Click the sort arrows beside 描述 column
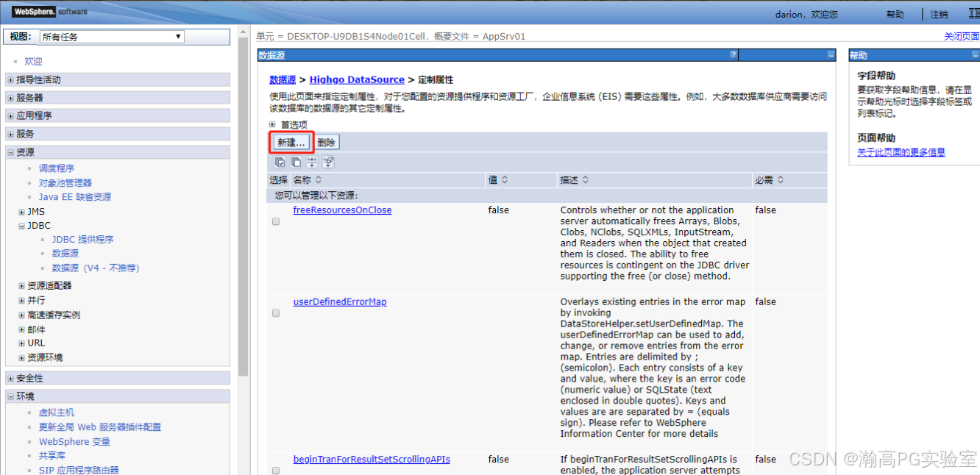This screenshot has width=980, height=475. click(585, 179)
